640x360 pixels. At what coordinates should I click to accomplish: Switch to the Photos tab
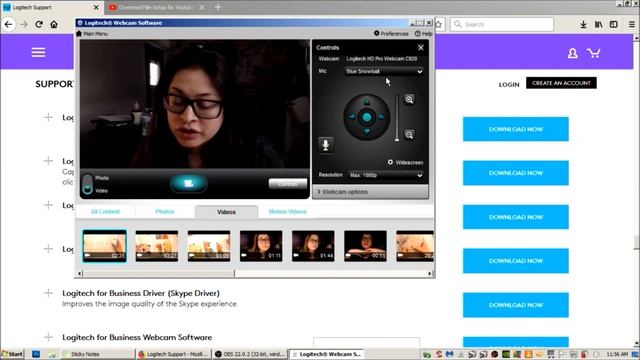tap(164, 211)
